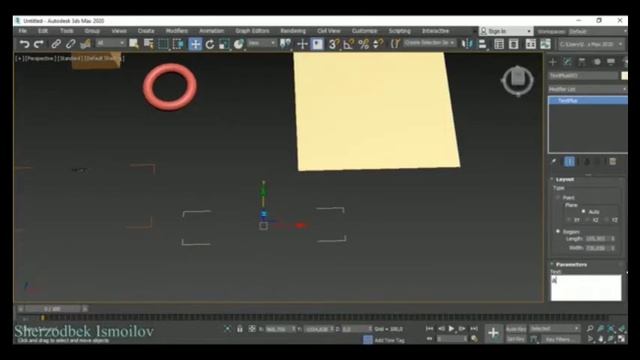This screenshot has width=640, height=360.
Task: Open the key mode Selected dropdown
Action: point(554,329)
